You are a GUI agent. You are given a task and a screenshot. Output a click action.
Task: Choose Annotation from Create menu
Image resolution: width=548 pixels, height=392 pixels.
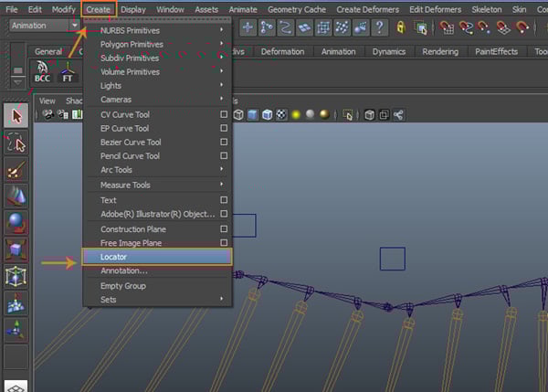pos(157,270)
